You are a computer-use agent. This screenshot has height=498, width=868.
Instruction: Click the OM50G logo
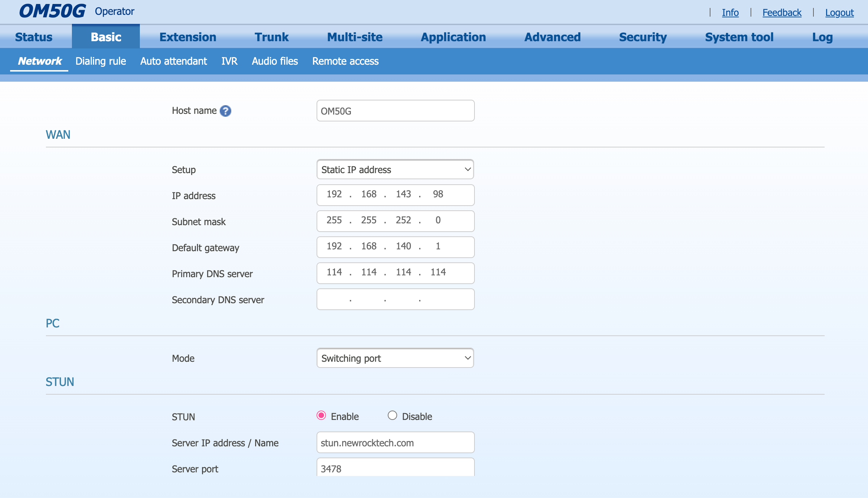(x=52, y=12)
